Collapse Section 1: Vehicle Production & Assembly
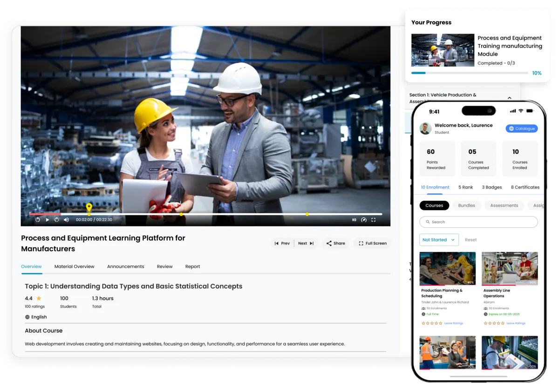 tap(509, 98)
